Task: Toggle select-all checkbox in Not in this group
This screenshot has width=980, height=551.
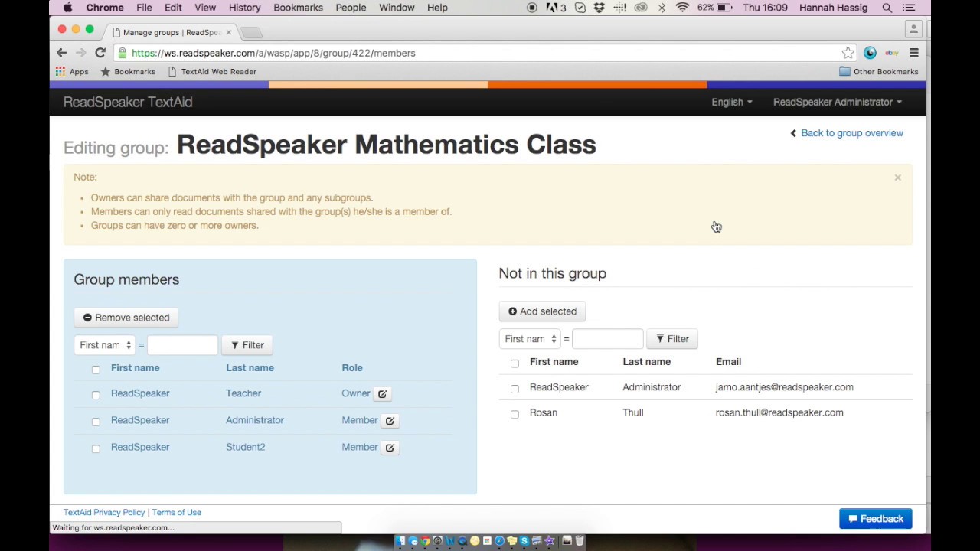Action: [514, 364]
